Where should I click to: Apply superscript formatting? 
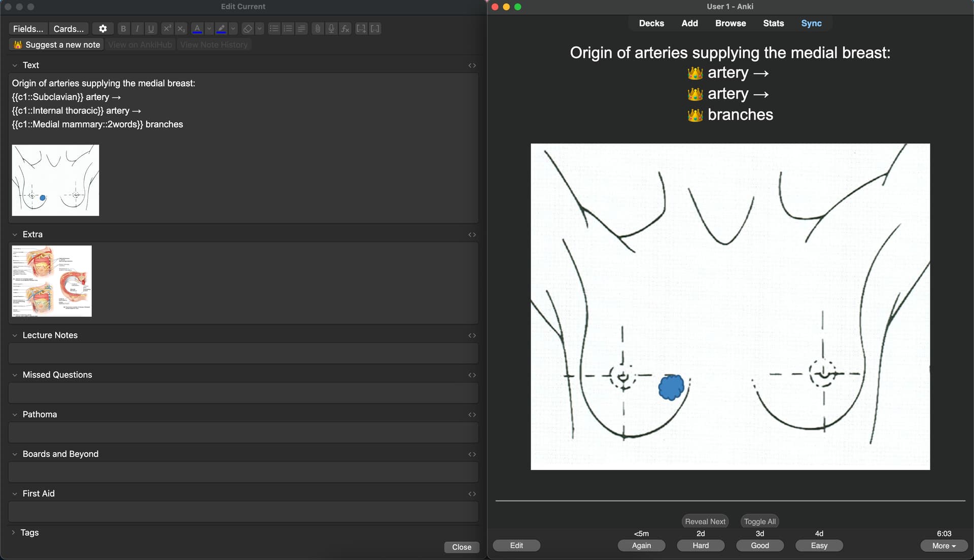[x=167, y=29]
